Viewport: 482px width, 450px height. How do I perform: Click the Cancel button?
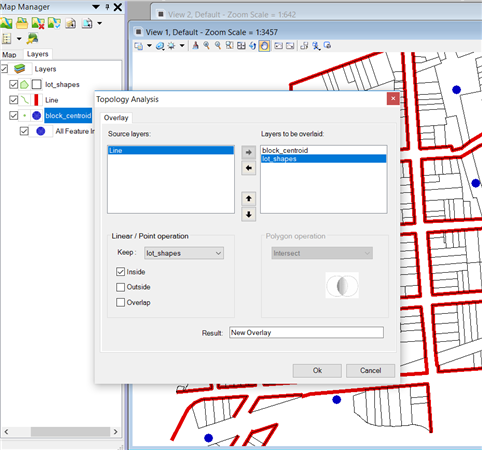coord(370,370)
